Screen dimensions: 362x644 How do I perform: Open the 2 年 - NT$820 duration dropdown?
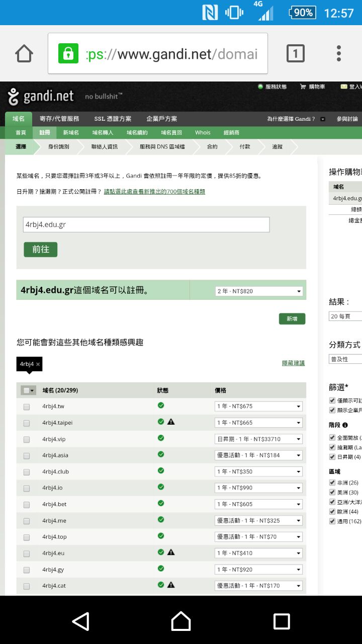259,291
